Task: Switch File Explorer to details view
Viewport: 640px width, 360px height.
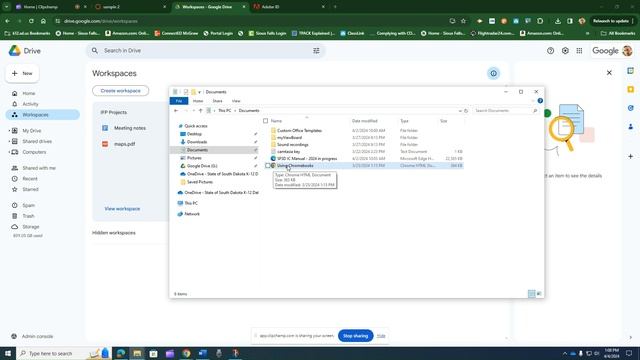Action: click(531, 293)
